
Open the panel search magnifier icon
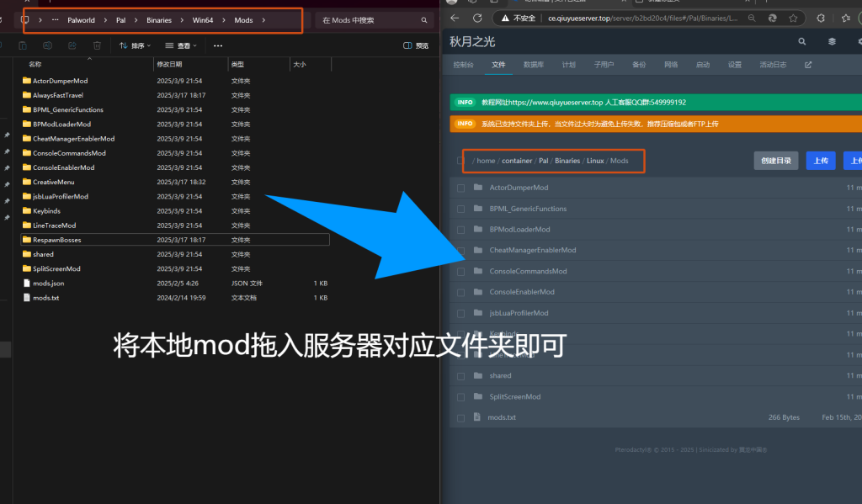tap(801, 40)
